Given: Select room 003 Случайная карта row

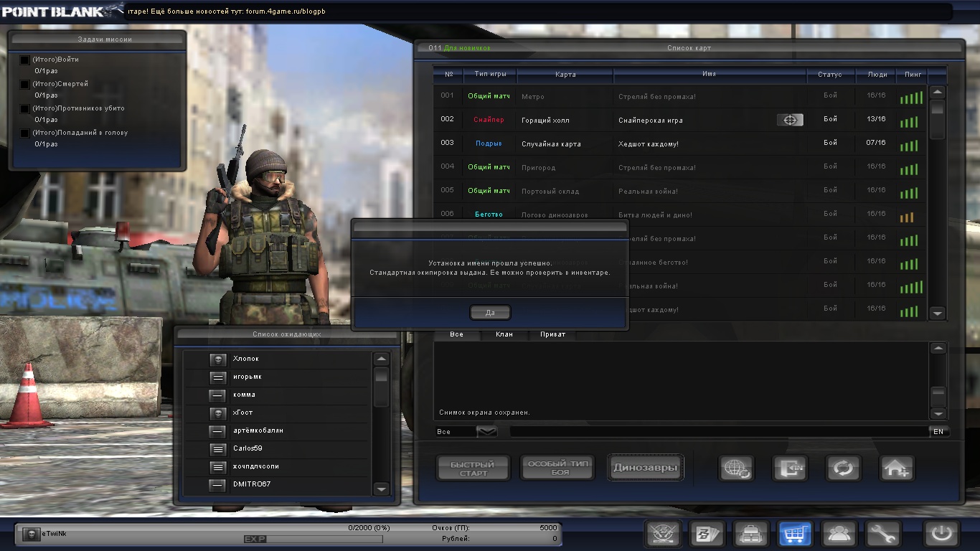Looking at the screenshot, I should [679, 143].
